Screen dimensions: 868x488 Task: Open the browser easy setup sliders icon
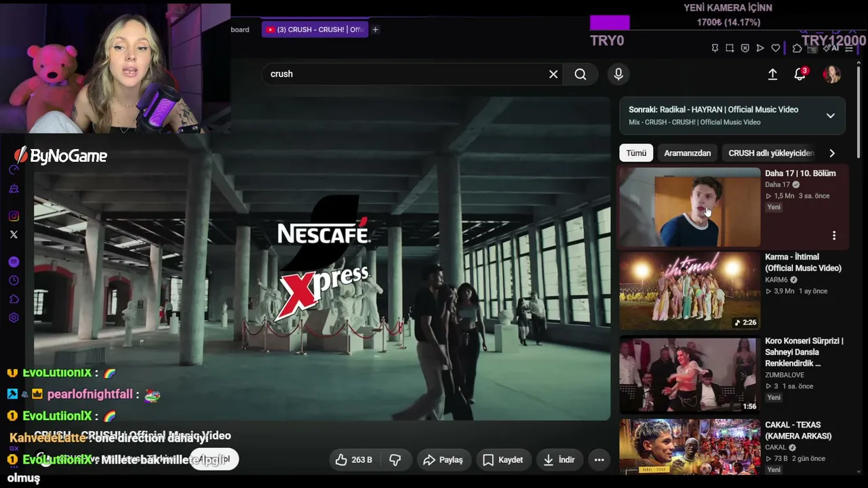(849, 48)
